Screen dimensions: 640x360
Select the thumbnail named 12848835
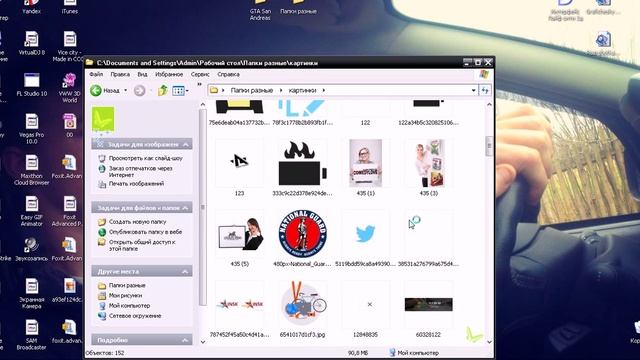click(x=365, y=304)
